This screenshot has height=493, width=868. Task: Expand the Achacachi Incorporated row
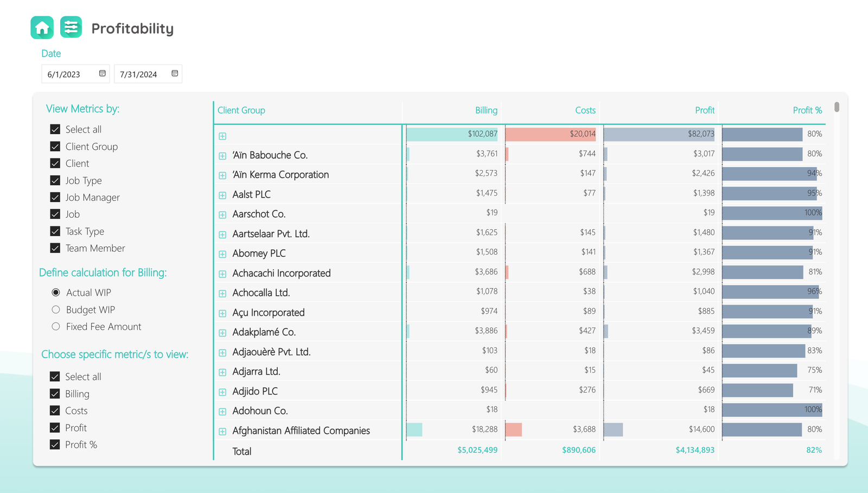222,274
